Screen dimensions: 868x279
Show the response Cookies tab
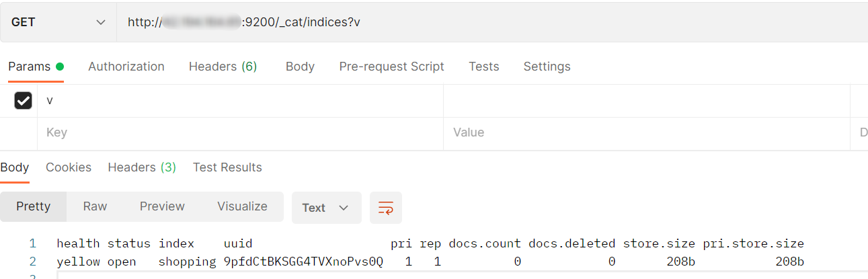point(69,167)
